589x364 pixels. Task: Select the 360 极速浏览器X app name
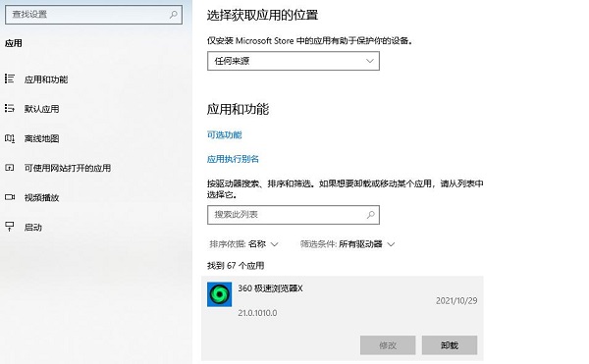coord(270,288)
